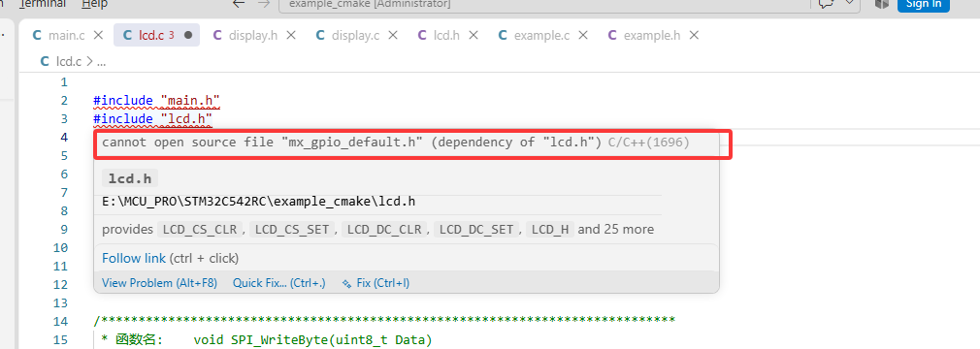Open Quick Fix... (Ctrl+.) in hover

click(278, 283)
